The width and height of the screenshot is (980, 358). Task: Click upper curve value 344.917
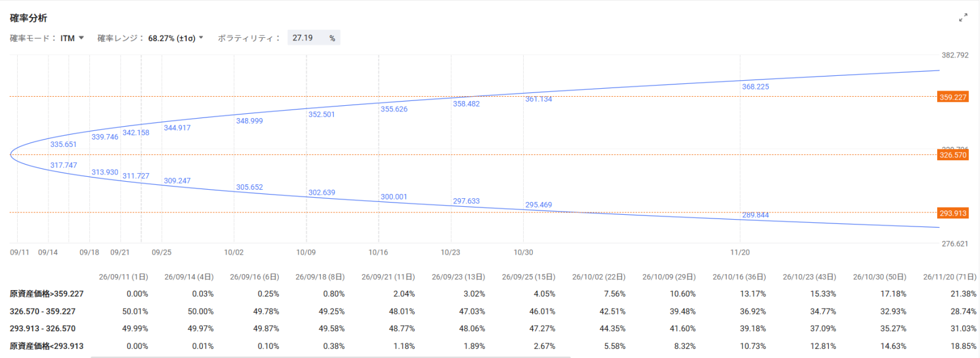(177, 128)
